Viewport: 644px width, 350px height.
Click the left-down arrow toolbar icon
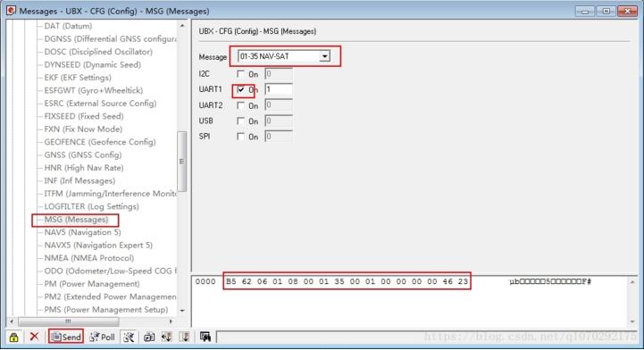pos(166,337)
